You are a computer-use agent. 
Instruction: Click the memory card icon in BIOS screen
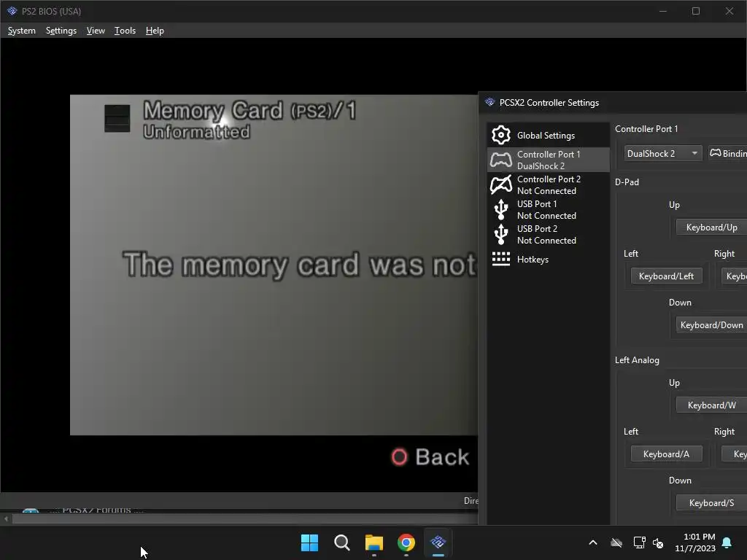117,118
